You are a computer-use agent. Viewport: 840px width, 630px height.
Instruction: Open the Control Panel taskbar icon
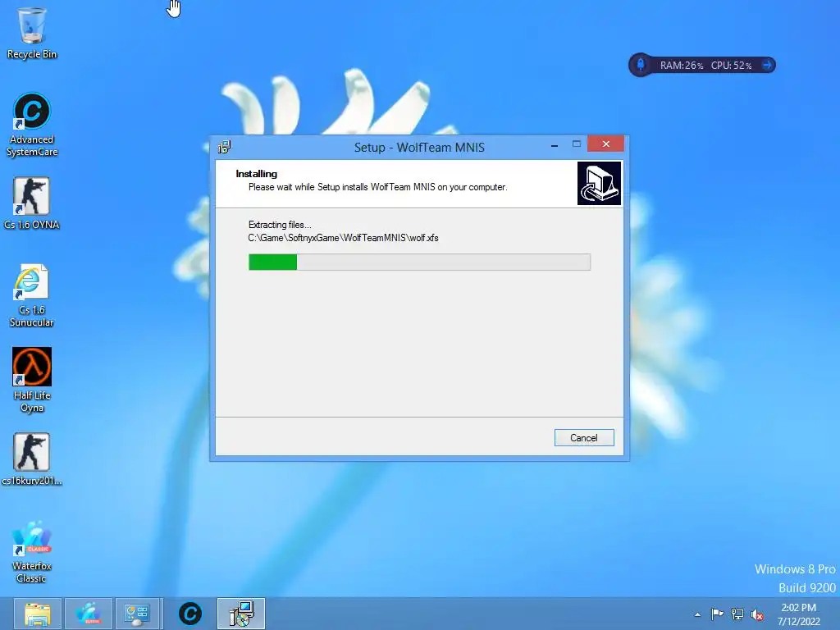pyautogui.click(x=137, y=614)
